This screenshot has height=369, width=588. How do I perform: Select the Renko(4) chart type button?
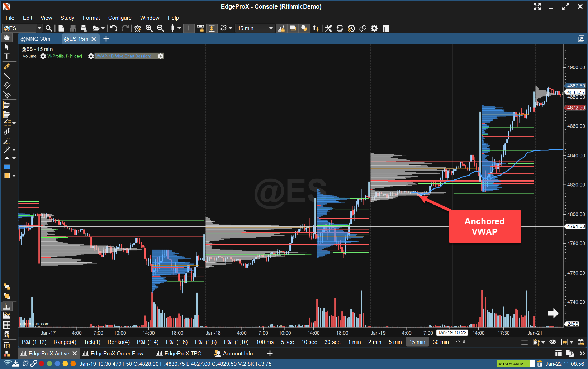click(x=118, y=342)
